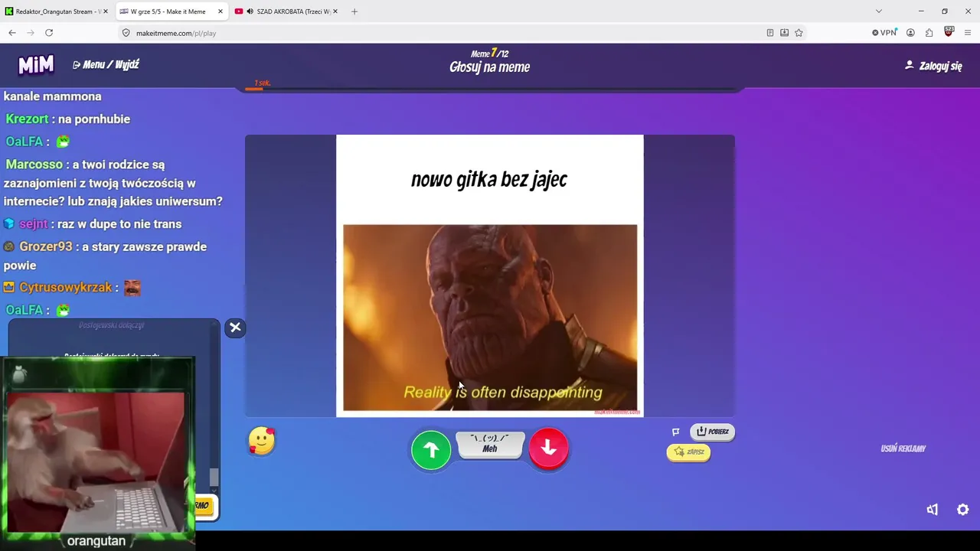Click the blue cube badge beside sejnt
This screenshot has height=551, width=980.
click(9, 223)
